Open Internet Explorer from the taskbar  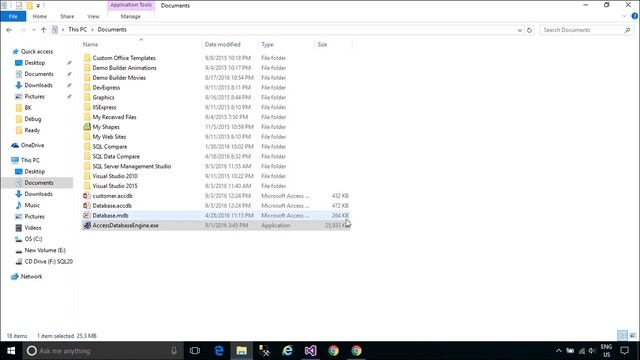pos(287,351)
